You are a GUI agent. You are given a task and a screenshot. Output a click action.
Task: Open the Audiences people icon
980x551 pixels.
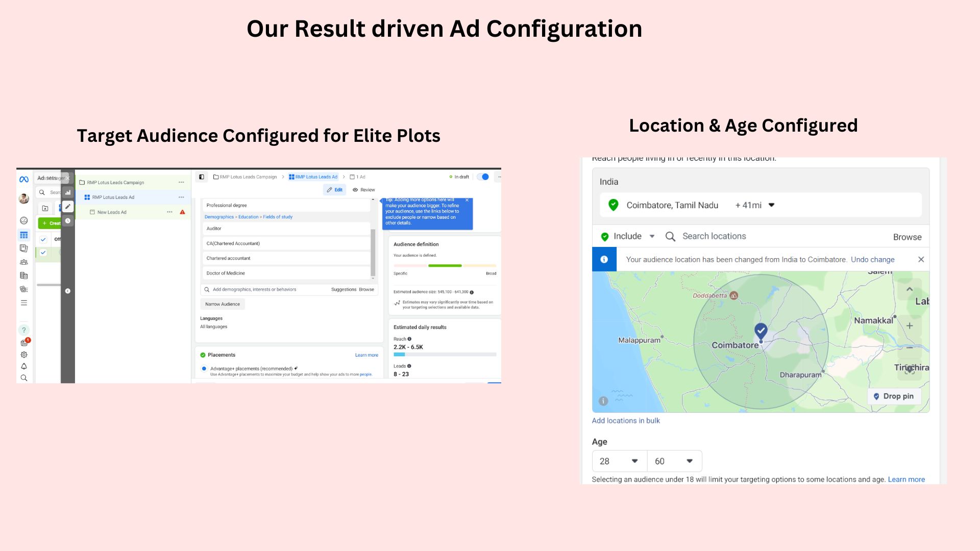[x=24, y=262]
